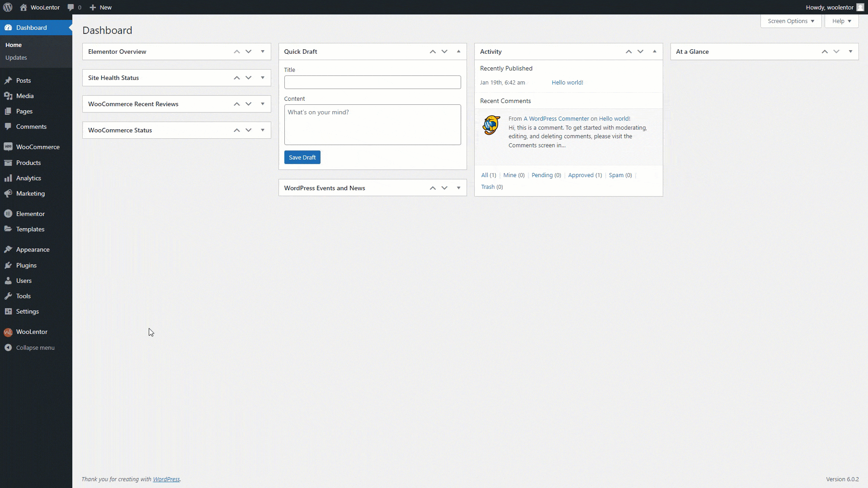This screenshot has height=488, width=868.
Task: Select the Elementor sidebar icon
Action: (x=8, y=213)
